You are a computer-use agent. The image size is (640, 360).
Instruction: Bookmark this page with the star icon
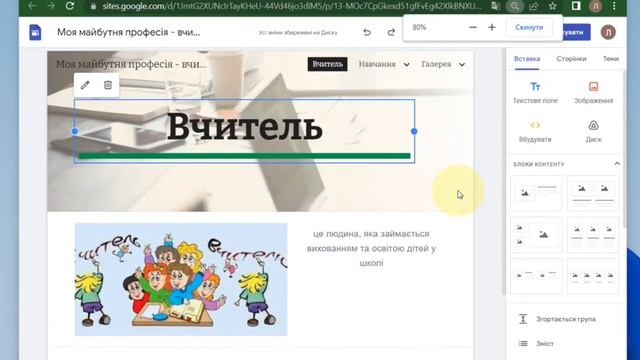tap(552, 6)
